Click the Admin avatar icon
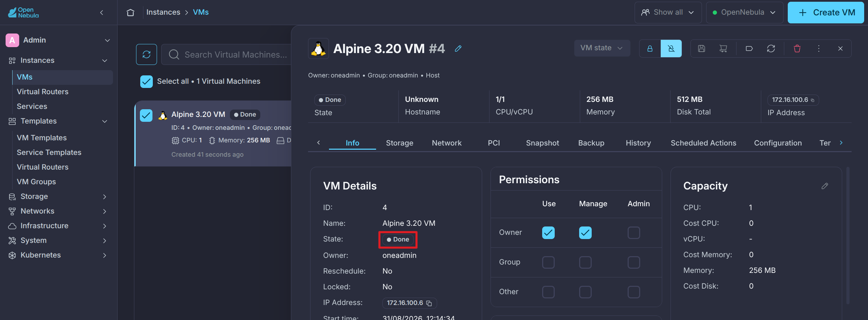Viewport: 868px width, 320px height. point(12,40)
